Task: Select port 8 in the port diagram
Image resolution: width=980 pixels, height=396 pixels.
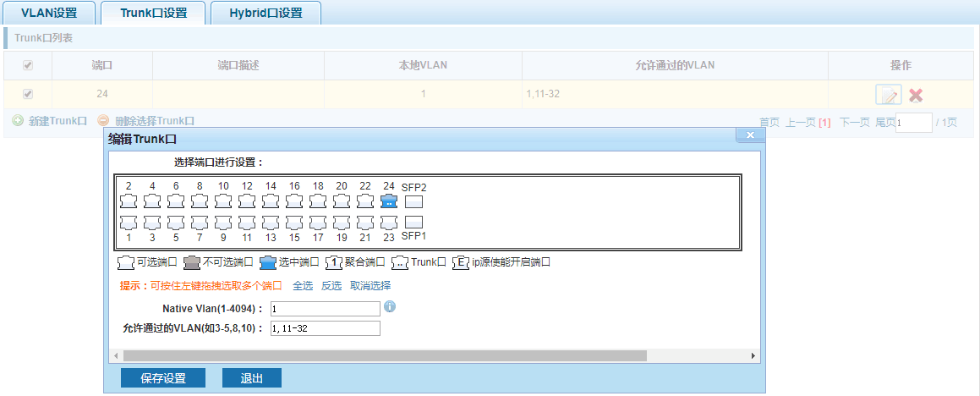Action: click(200, 201)
